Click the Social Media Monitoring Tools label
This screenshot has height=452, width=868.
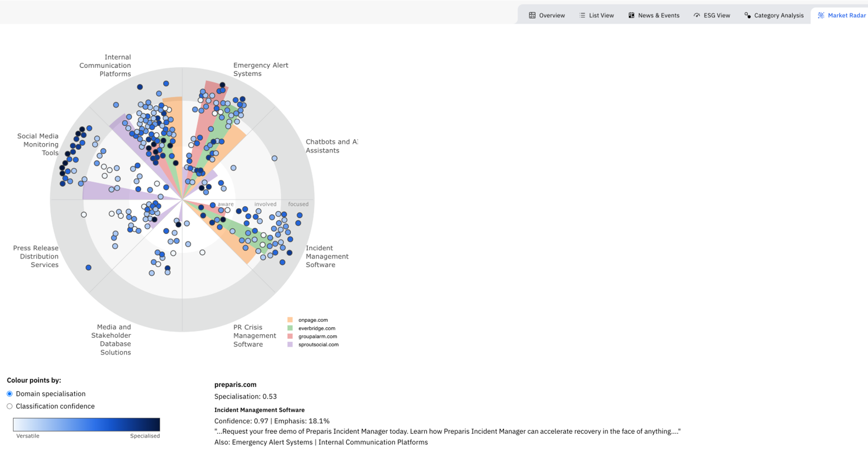point(38,144)
